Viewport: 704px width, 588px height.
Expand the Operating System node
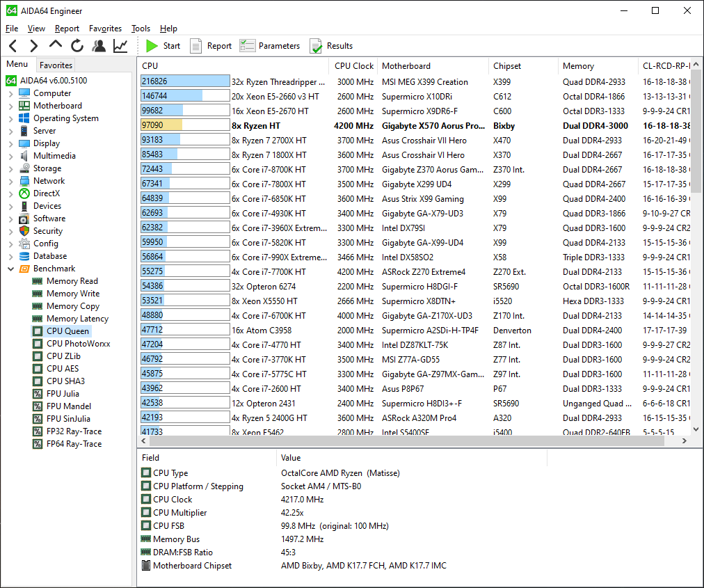[x=10, y=118]
